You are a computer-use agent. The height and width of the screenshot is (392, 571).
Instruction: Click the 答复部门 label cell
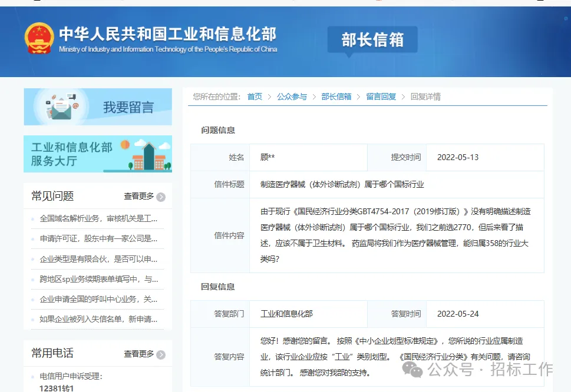tap(220, 314)
